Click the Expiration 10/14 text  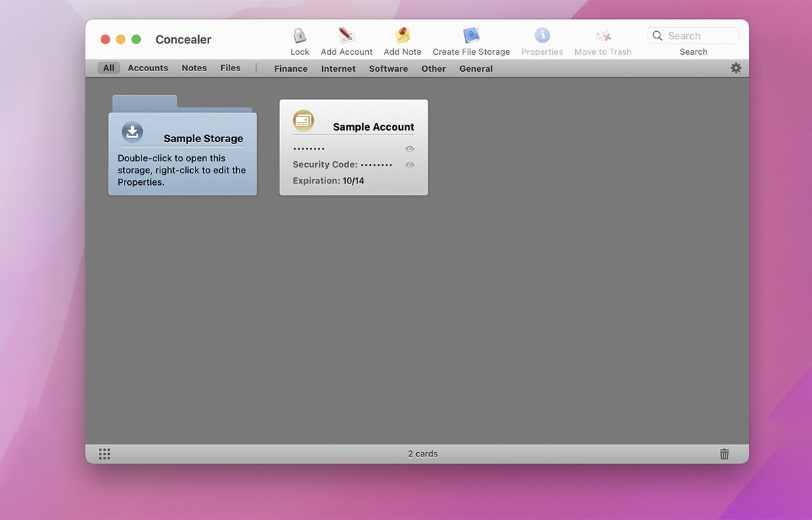pos(328,181)
